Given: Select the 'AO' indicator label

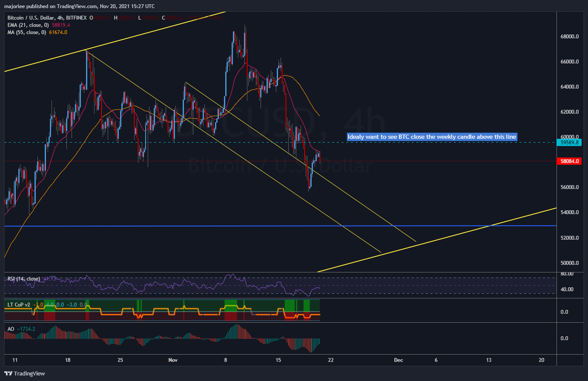Looking at the screenshot, I should point(11,329).
